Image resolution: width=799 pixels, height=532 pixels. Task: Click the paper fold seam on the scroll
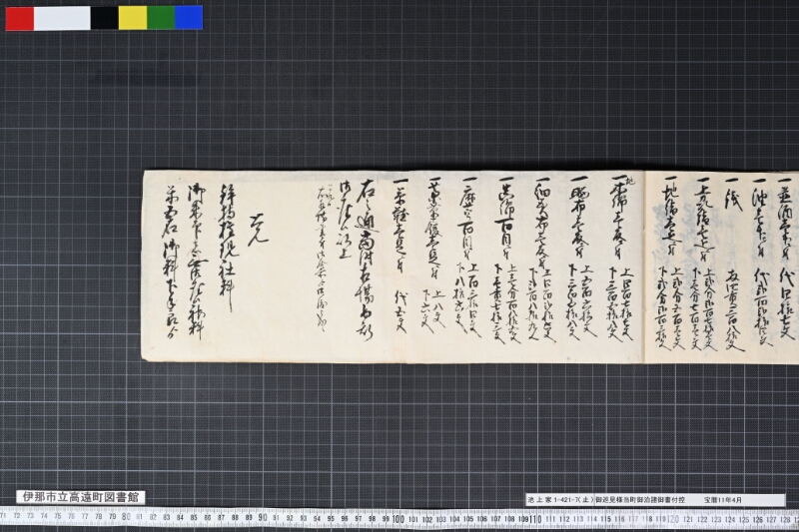pyautogui.click(x=644, y=266)
